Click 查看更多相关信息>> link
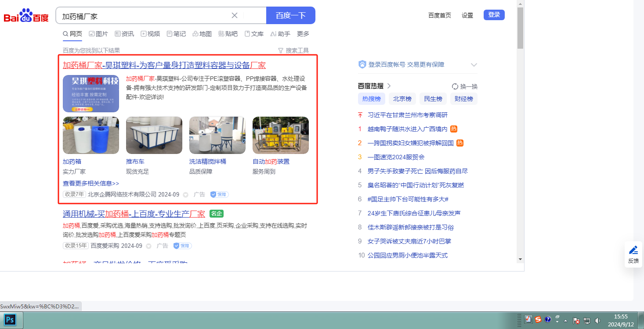Image resolution: width=644 pixels, height=329 pixels. pyautogui.click(x=91, y=183)
